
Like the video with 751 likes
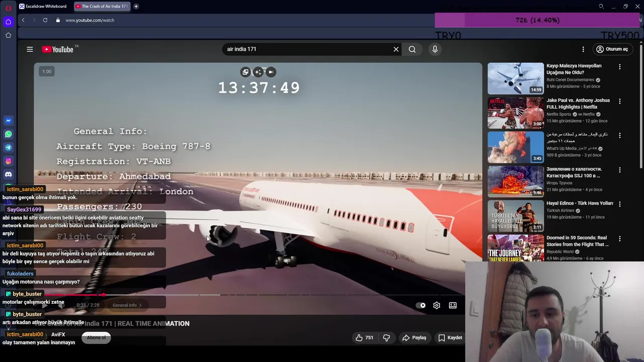point(364,338)
